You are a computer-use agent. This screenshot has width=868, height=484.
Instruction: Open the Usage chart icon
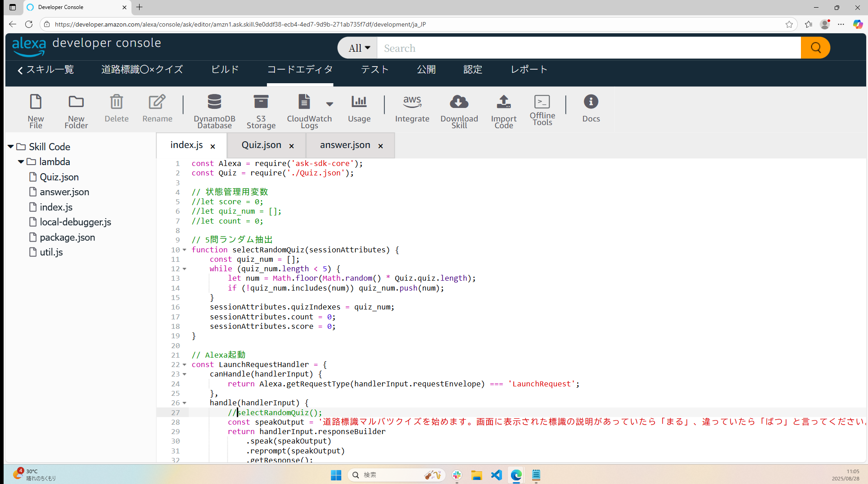[x=359, y=103]
